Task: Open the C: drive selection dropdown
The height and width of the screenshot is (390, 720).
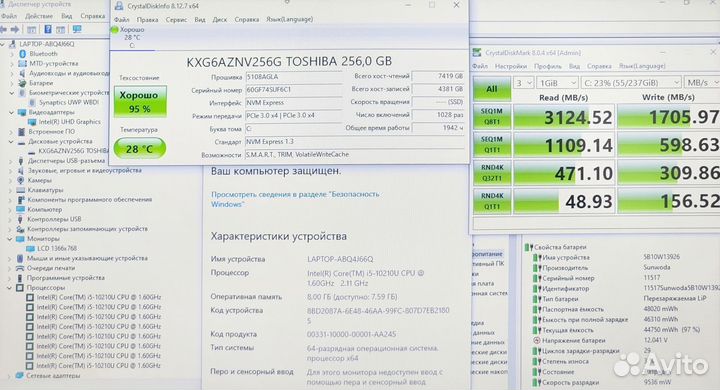Action: (x=631, y=83)
